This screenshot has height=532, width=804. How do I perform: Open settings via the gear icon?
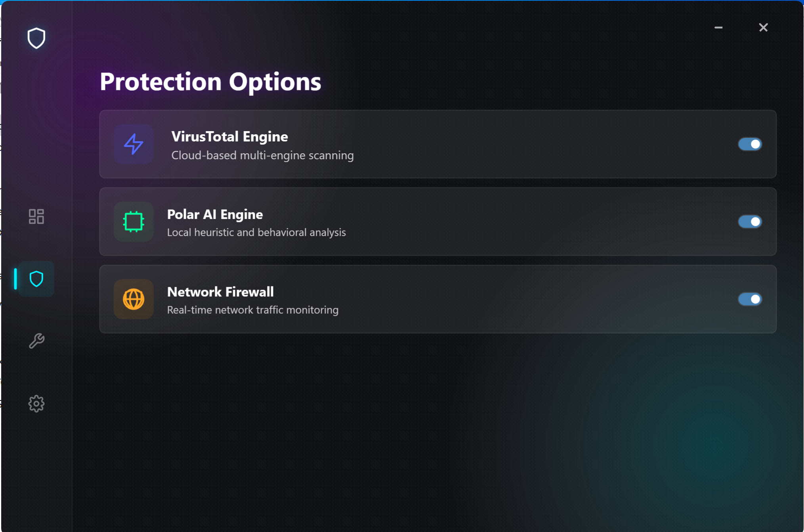click(x=36, y=404)
